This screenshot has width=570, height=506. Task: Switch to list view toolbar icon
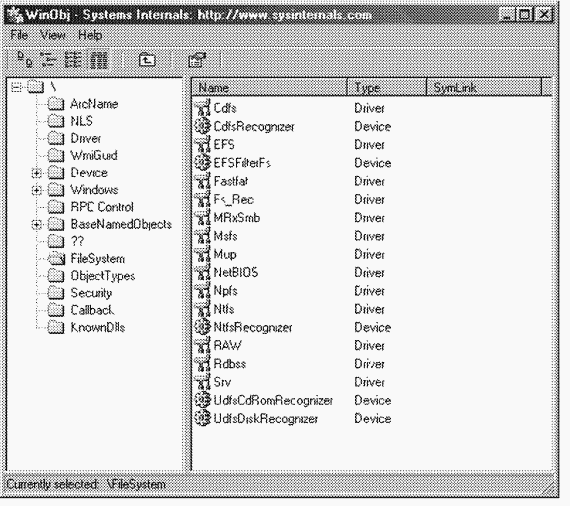coord(73,60)
